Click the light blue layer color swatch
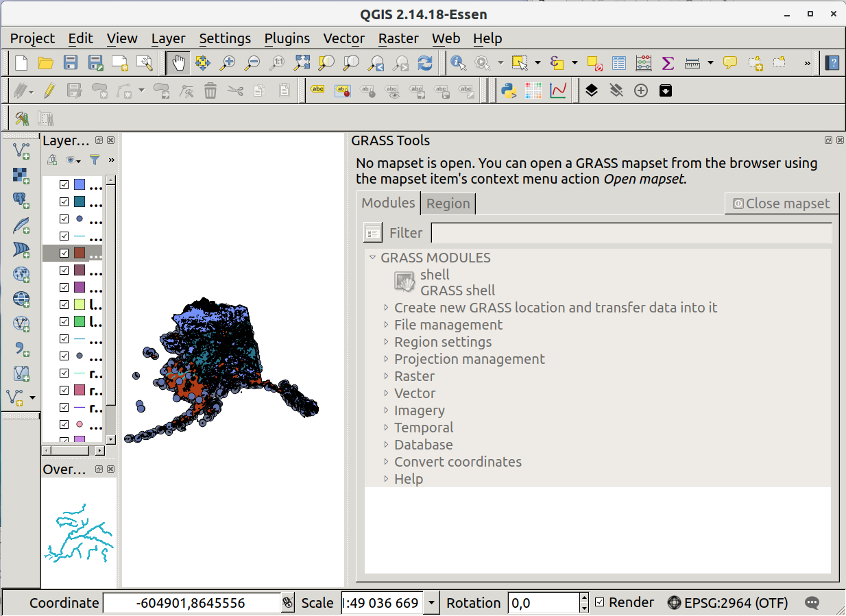The width and height of the screenshot is (846, 616). (x=80, y=184)
